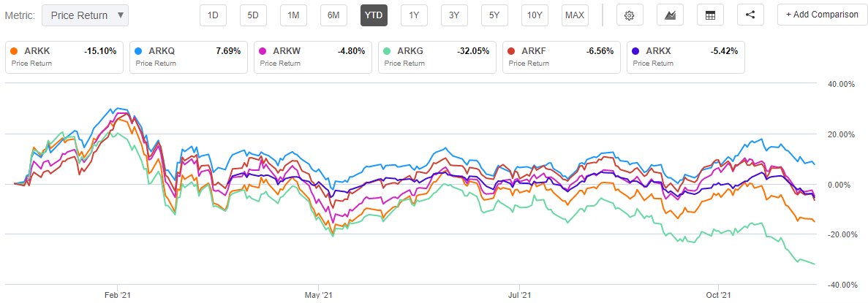Click the Add Comparison button
The width and height of the screenshot is (868, 303).
click(x=823, y=15)
